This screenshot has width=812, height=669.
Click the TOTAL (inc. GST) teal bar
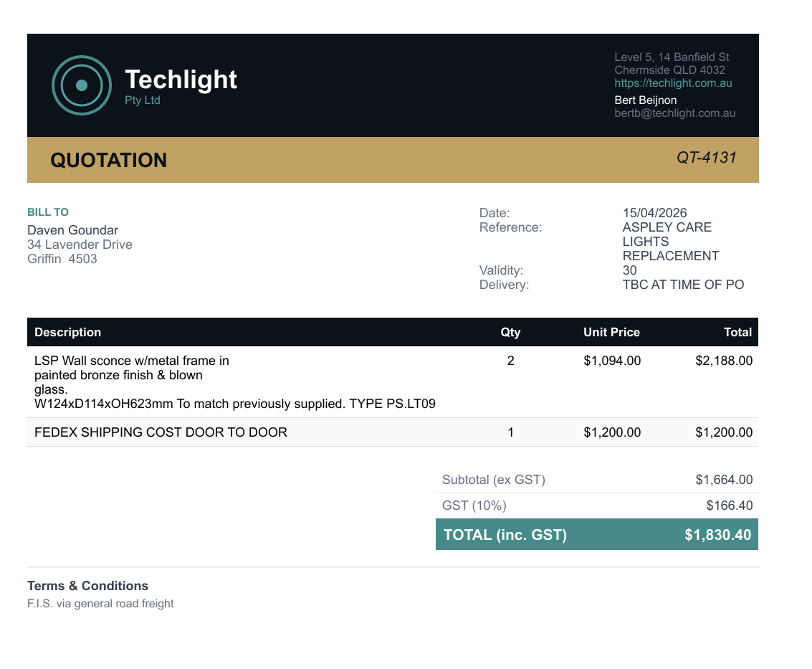597,534
